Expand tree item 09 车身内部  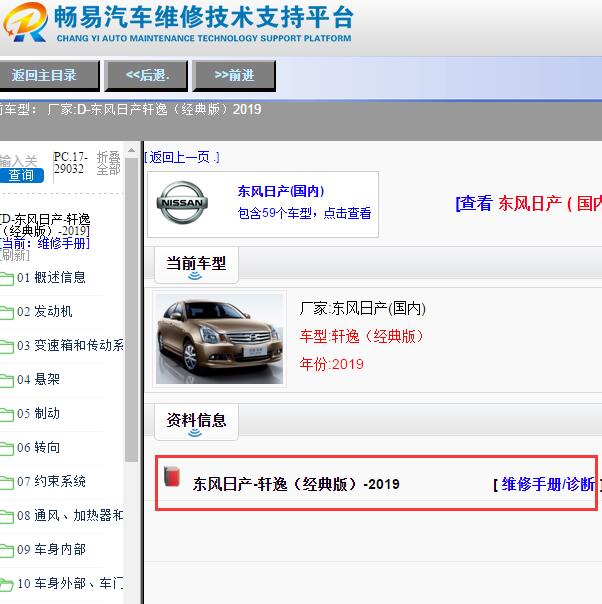(x=51, y=550)
